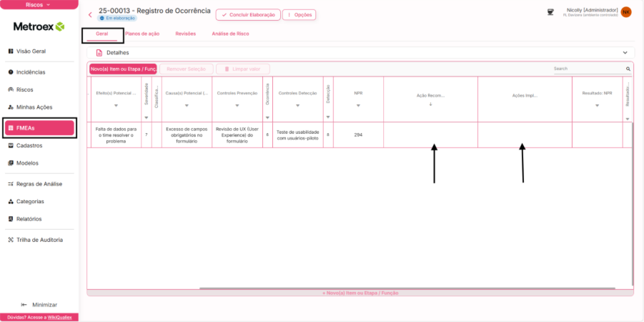644x322 pixels.
Task: Click the Visão Geral sidebar icon
Action: pos(11,52)
